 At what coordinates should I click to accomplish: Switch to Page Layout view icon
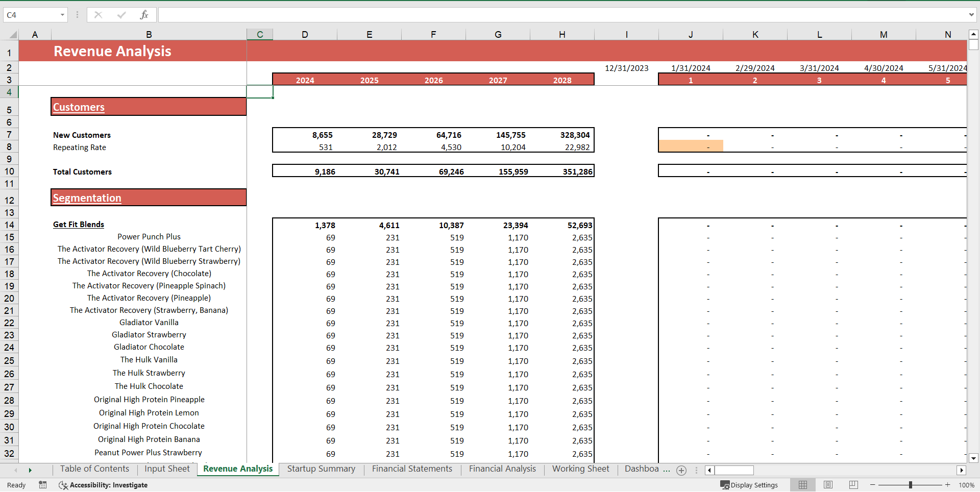tap(828, 485)
